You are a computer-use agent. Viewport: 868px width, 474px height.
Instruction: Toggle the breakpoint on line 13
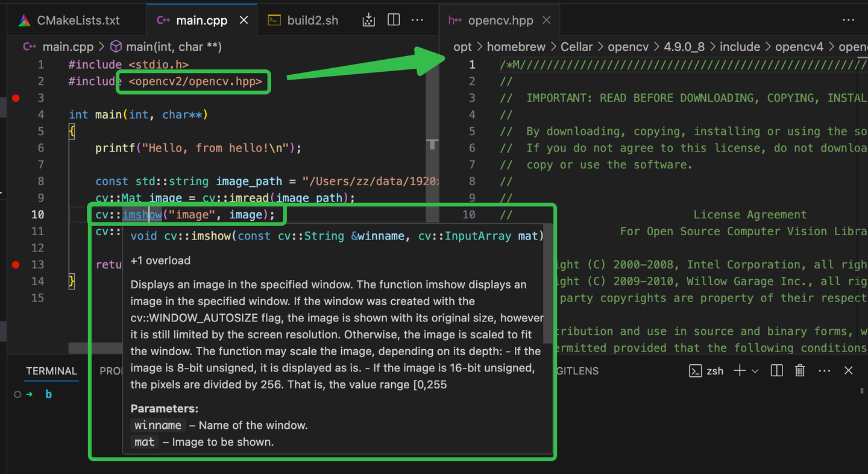(15, 264)
